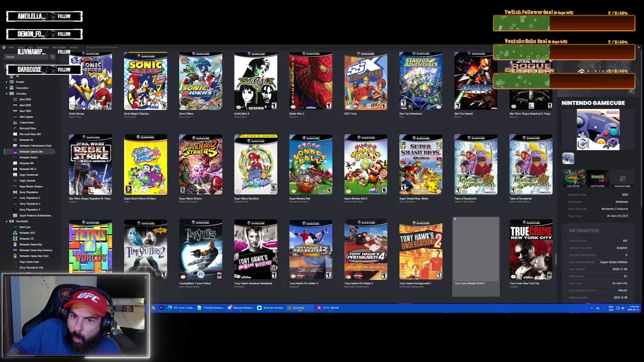Select Super Mario Sunshine cover
Screen dimensions: 644x362
click(x=256, y=164)
